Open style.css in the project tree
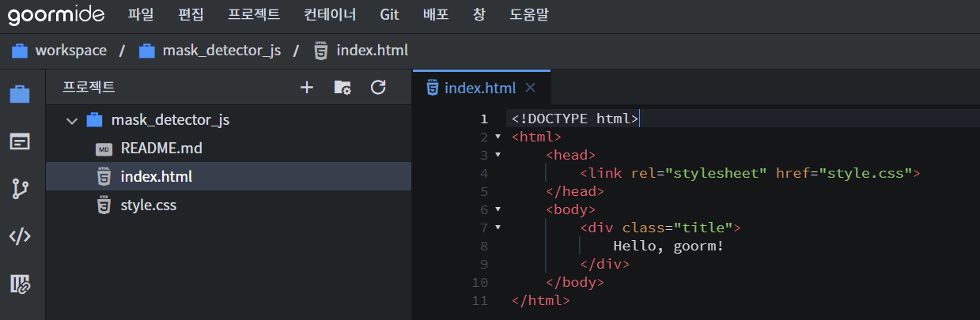The width and height of the screenshot is (980, 320). click(229, 205)
